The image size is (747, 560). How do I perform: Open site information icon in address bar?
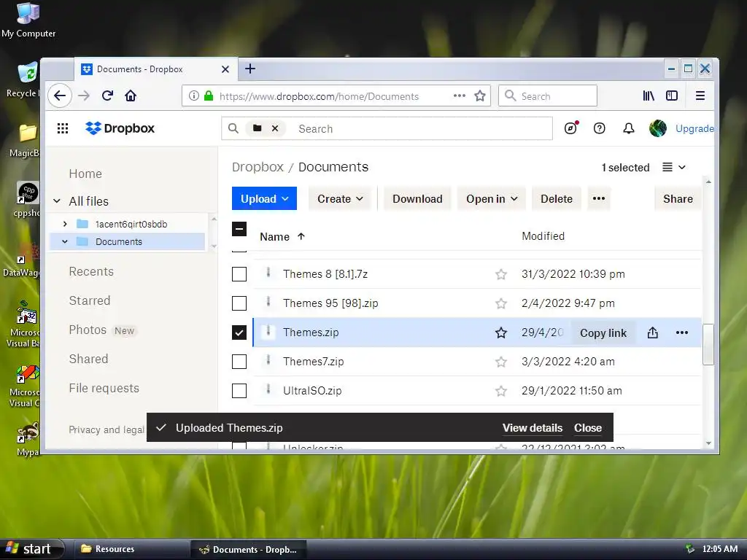(x=193, y=96)
